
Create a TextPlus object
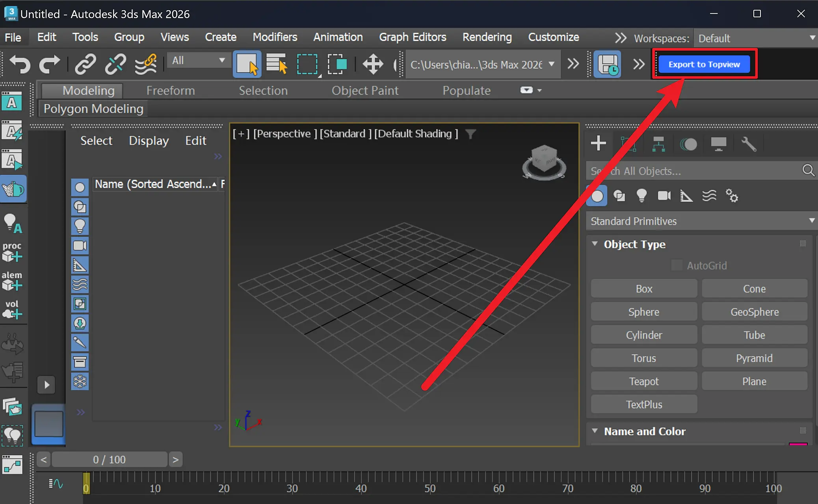click(644, 404)
